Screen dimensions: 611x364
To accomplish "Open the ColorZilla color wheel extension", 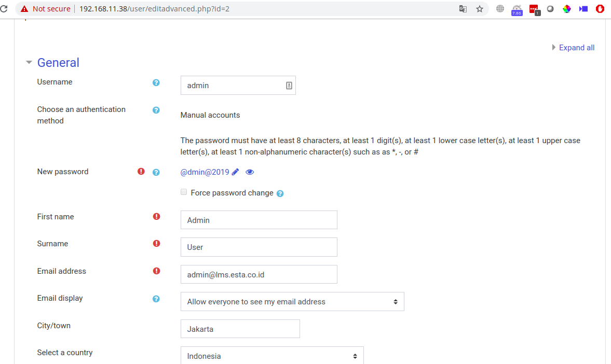I will tap(566, 9).
